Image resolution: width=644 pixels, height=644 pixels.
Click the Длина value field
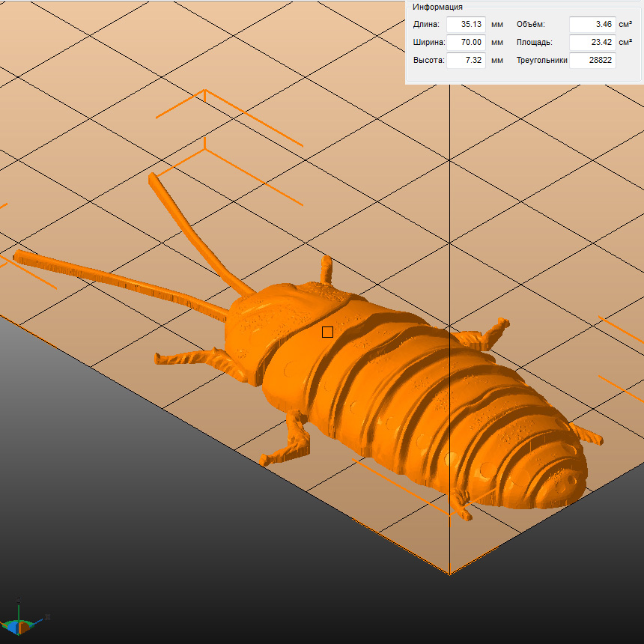pyautogui.click(x=466, y=25)
